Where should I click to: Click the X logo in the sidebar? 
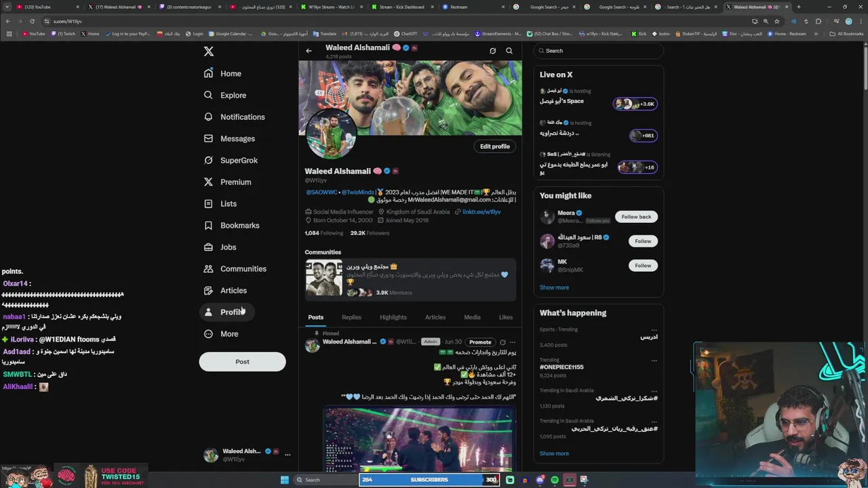209,51
